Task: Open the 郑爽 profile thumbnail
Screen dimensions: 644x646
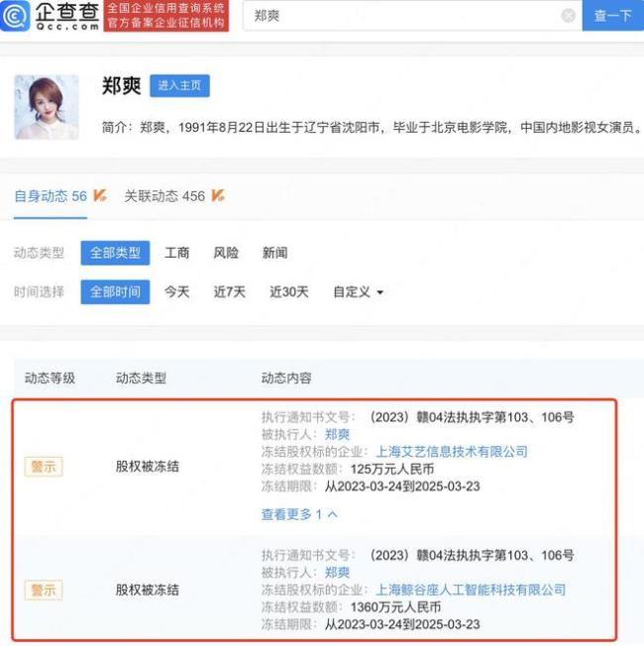Action: [47, 107]
